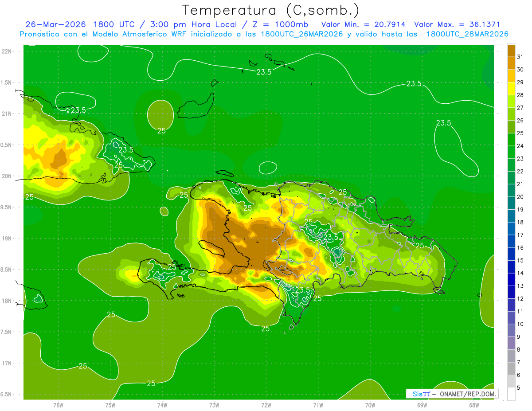Click the Valor Max. = 36.1371 text
This screenshot has width=532, height=411.
click(457, 24)
